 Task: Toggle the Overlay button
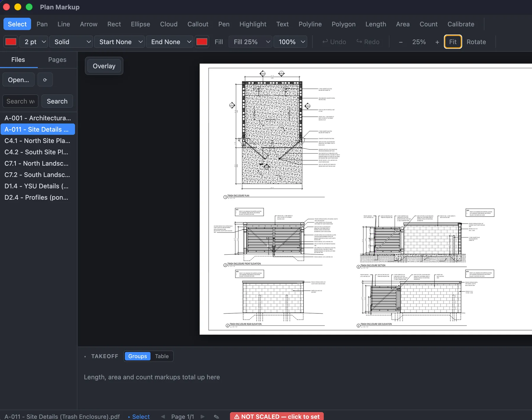click(104, 66)
